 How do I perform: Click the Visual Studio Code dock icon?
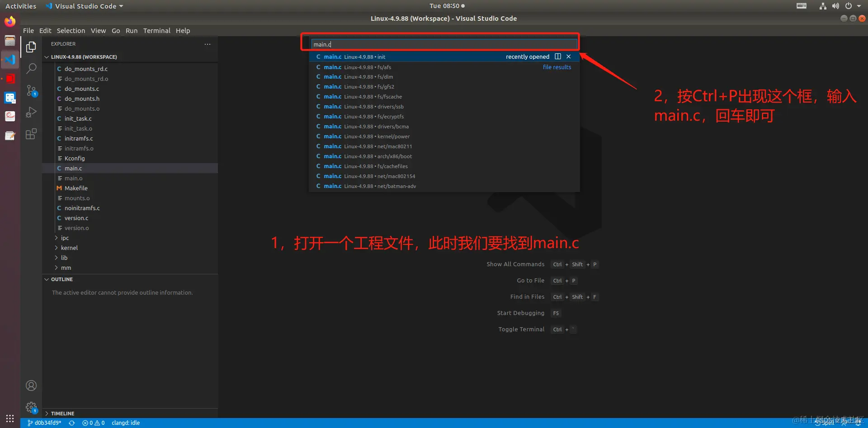tap(10, 60)
